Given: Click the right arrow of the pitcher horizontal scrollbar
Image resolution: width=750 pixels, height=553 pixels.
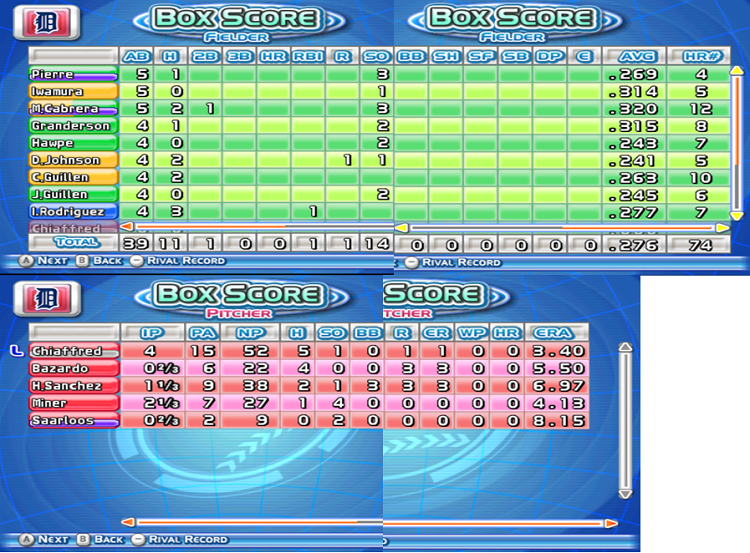Looking at the screenshot, I should pyautogui.click(x=611, y=523).
